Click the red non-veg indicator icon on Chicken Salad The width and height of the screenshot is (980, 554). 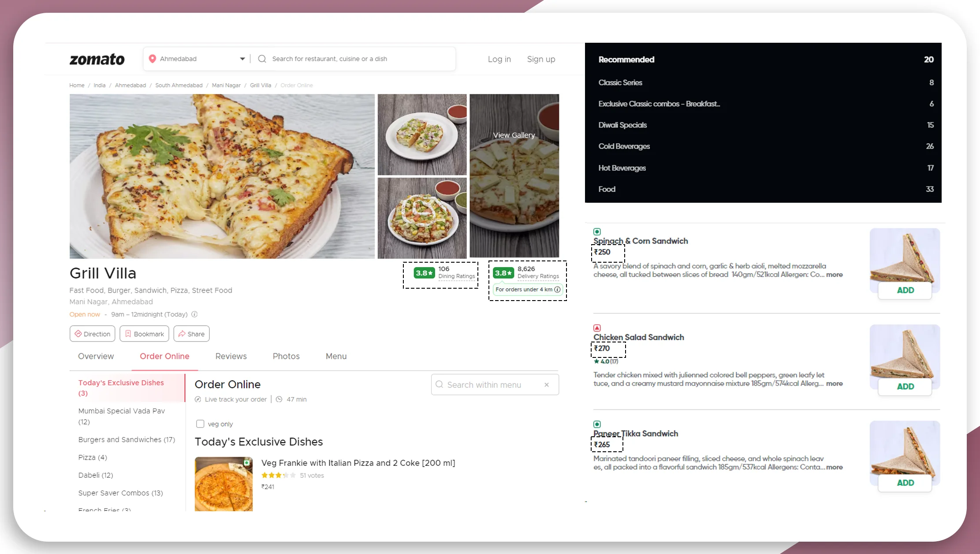click(x=596, y=328)
